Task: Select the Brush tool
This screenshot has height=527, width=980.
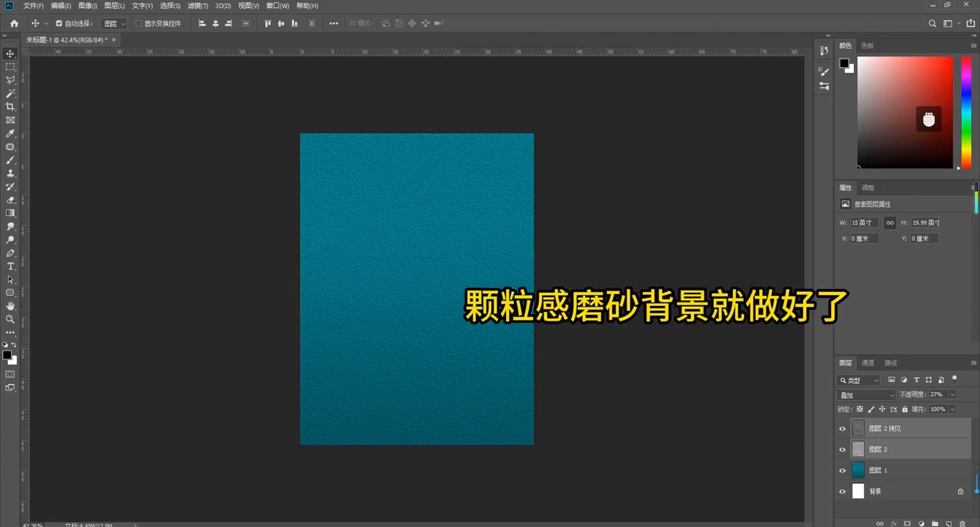Action: tap(10, 160)
